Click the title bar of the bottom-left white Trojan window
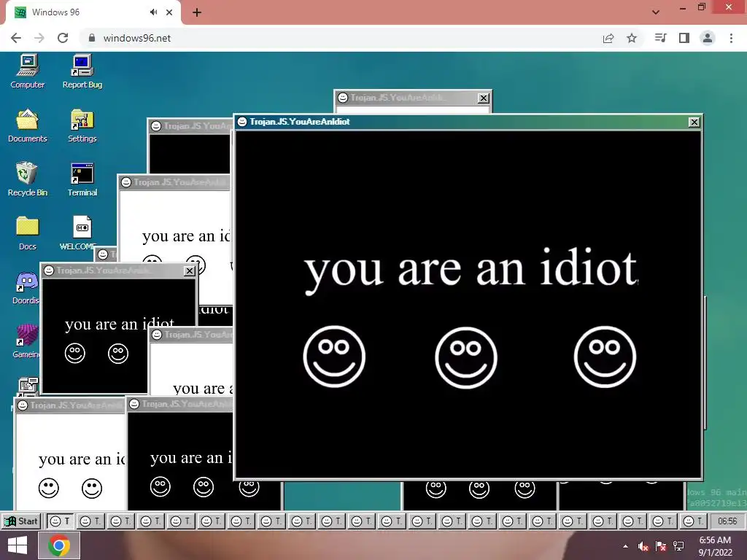Screen dimensions: 747x560 (71, 405)
